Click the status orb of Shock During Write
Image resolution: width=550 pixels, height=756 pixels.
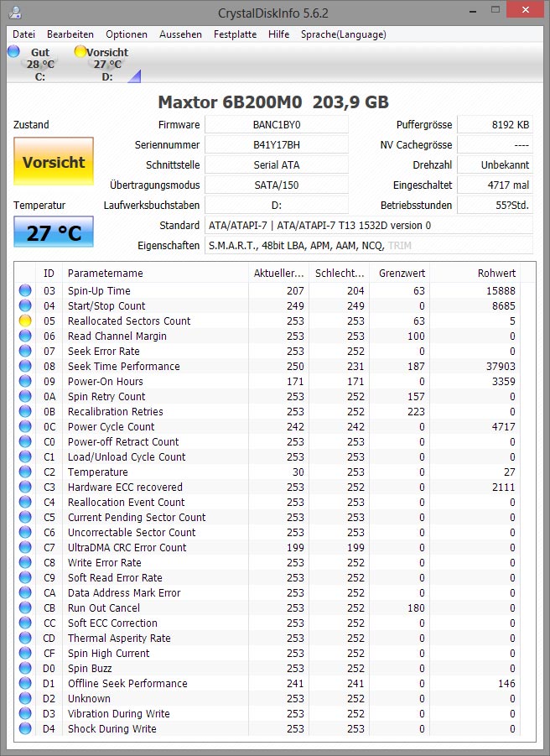pos(25,728)
